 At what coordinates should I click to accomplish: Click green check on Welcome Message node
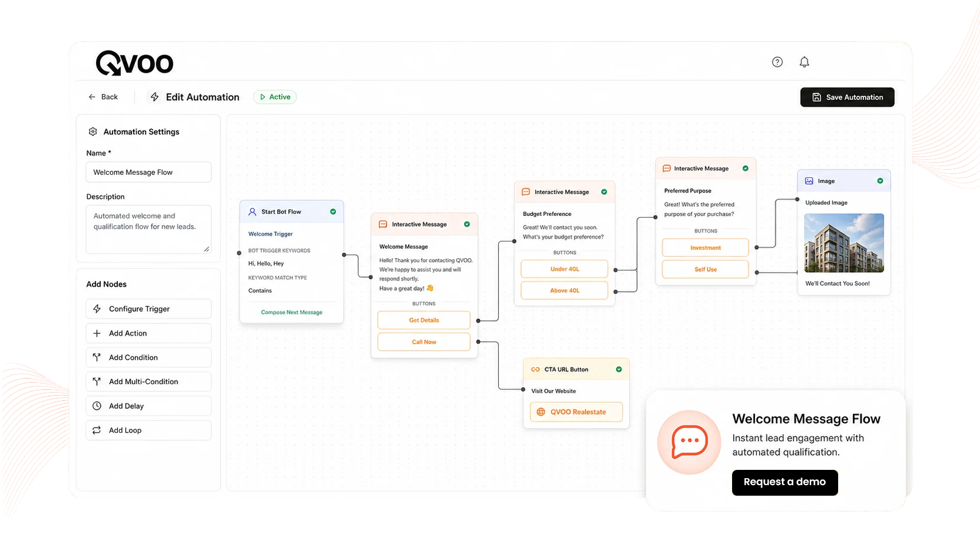click(x=467, y=224)
